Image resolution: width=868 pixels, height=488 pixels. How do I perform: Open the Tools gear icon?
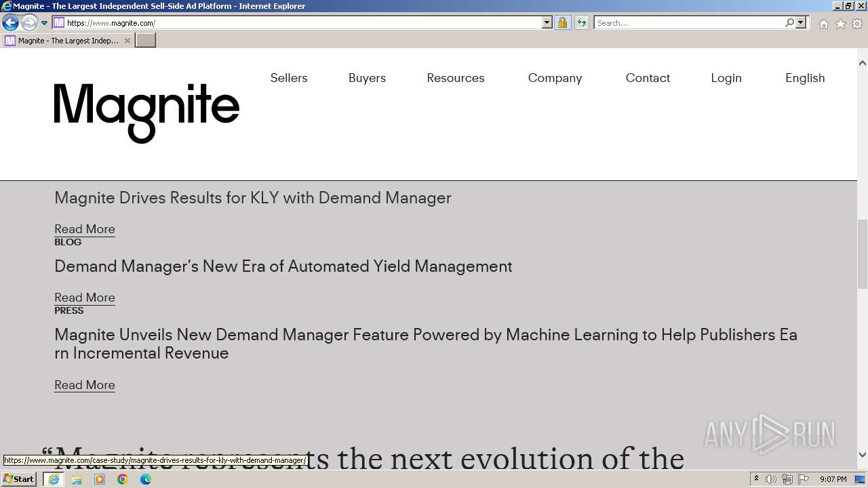857,24
